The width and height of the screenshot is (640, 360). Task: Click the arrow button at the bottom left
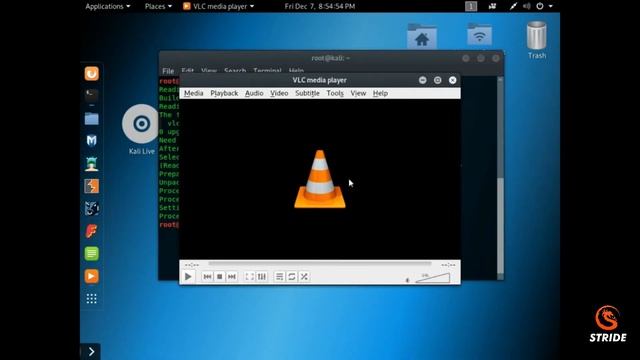point(91,351)
